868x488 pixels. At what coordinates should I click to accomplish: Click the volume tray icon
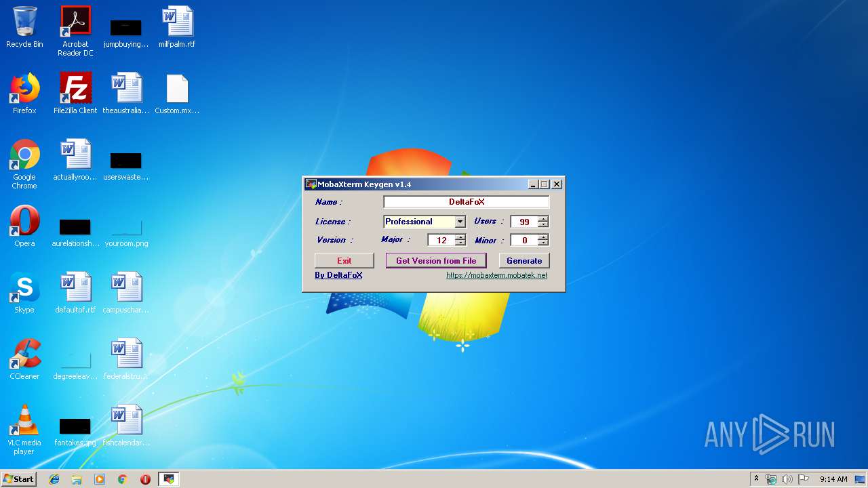[787, 479]
